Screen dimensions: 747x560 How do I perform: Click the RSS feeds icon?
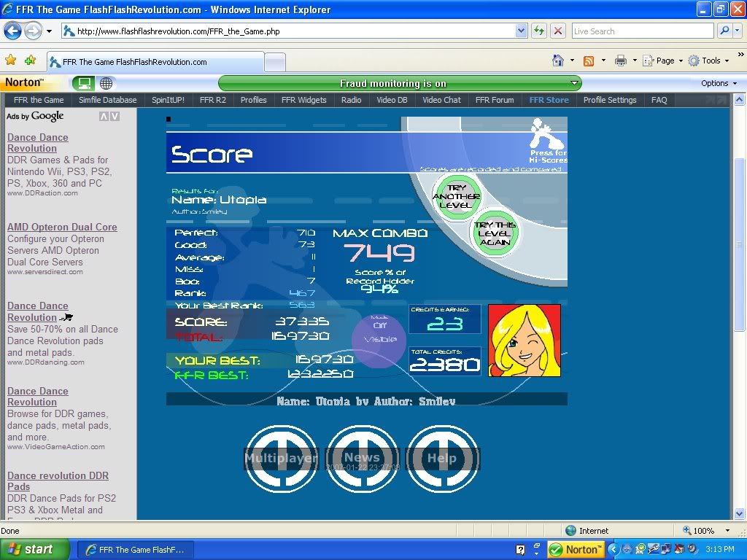click(588, 61)
